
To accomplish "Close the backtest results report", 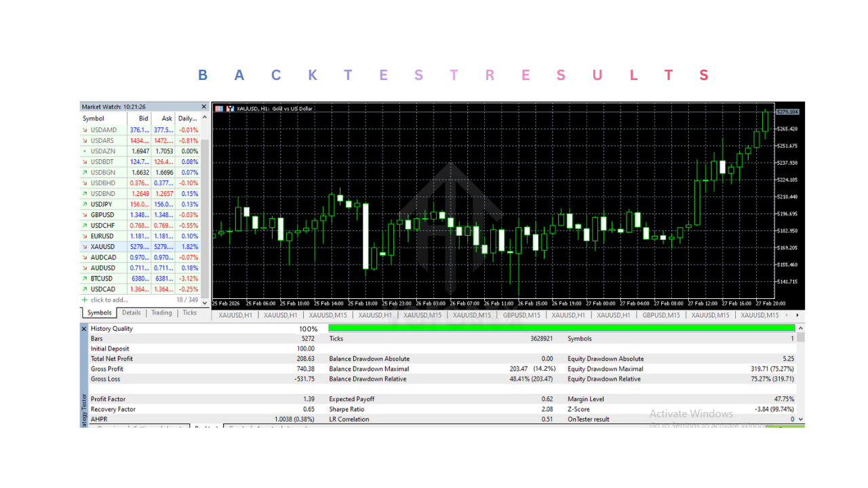I will 84,328.
